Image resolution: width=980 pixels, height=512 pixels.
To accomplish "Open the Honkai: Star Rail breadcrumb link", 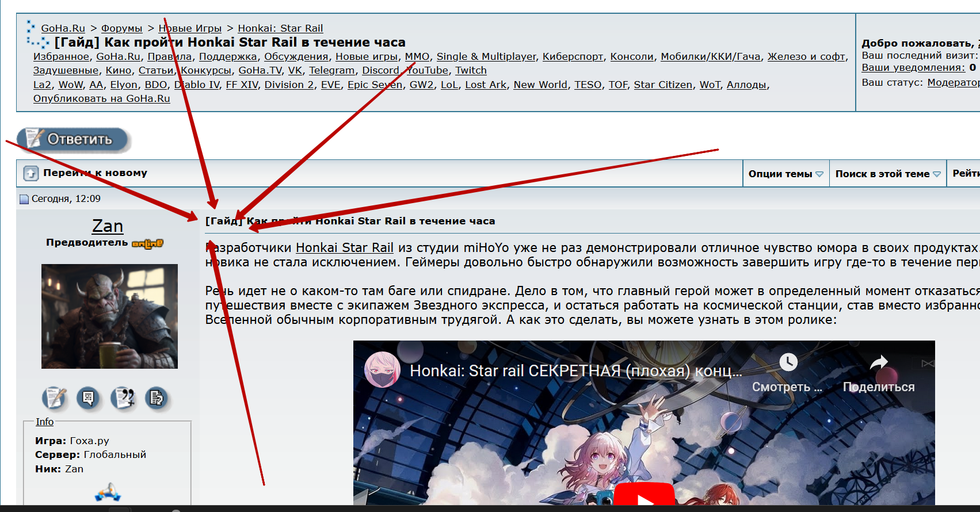I will tap(280, 28).
